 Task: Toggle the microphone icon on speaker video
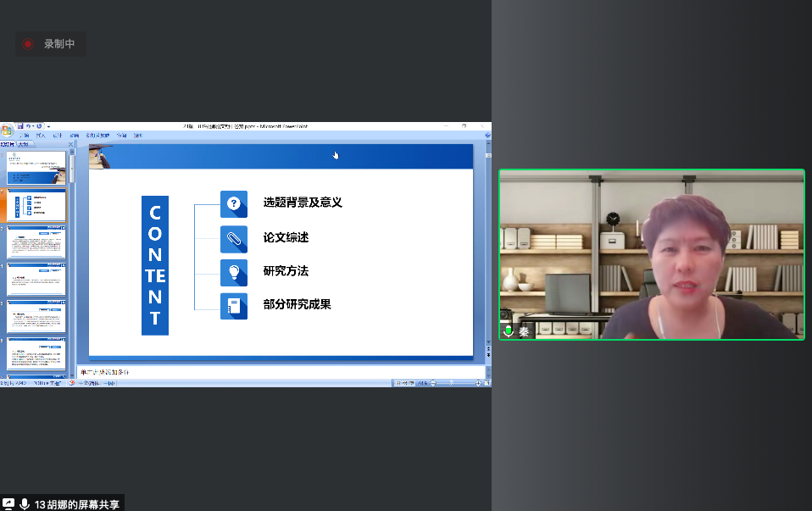click(509, 331)
